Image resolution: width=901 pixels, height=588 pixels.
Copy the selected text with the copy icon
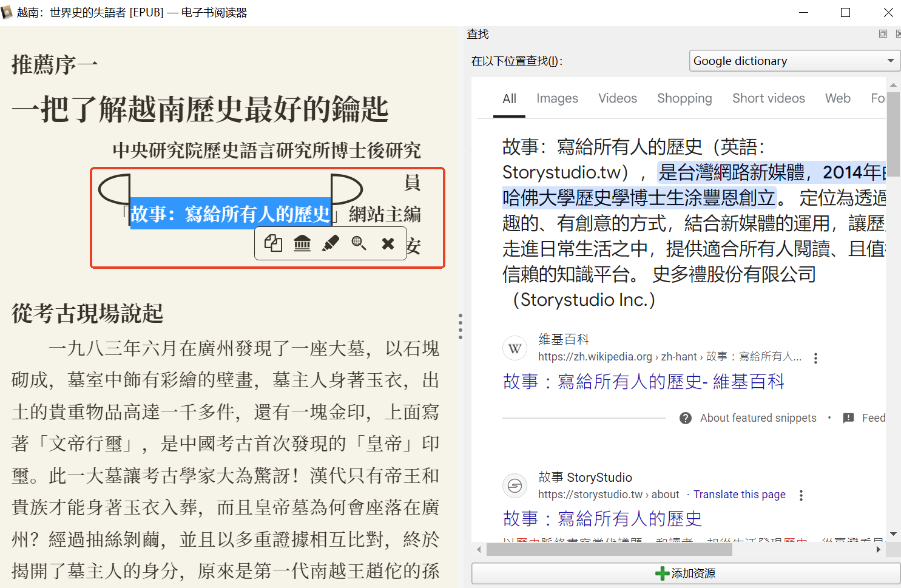[273, 243]
